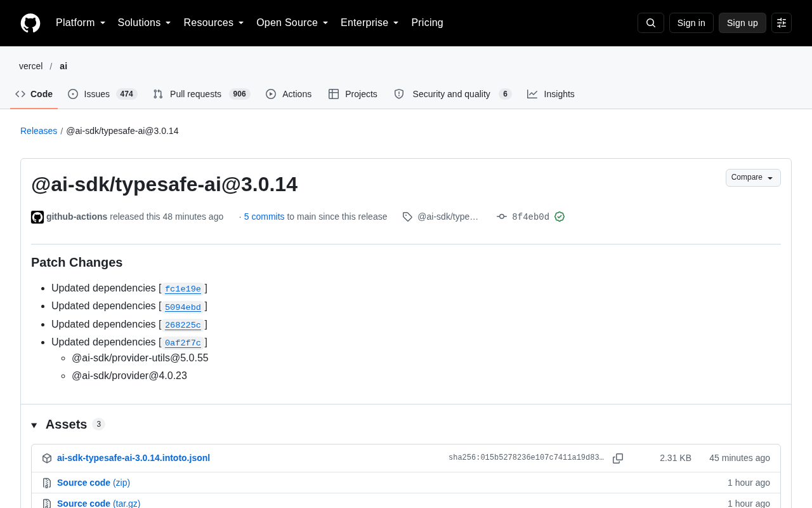Open the Security and quality tab
Image resolution: width=812 pixels, height=508 pixels.
point(452,94)
